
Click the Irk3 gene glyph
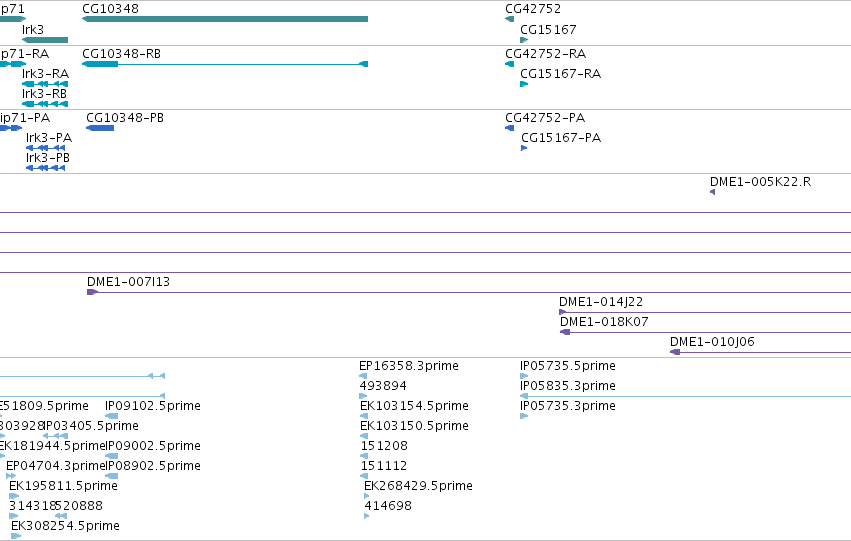coord(45,40)
